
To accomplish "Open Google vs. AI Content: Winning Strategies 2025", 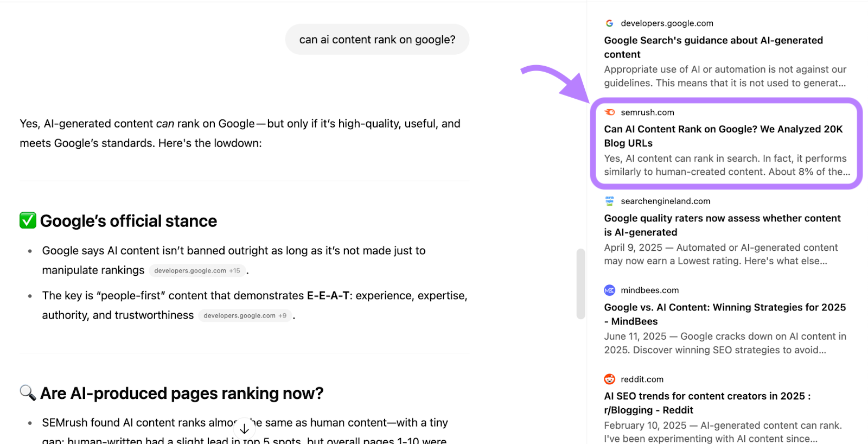I will click(x=724, y=314).
